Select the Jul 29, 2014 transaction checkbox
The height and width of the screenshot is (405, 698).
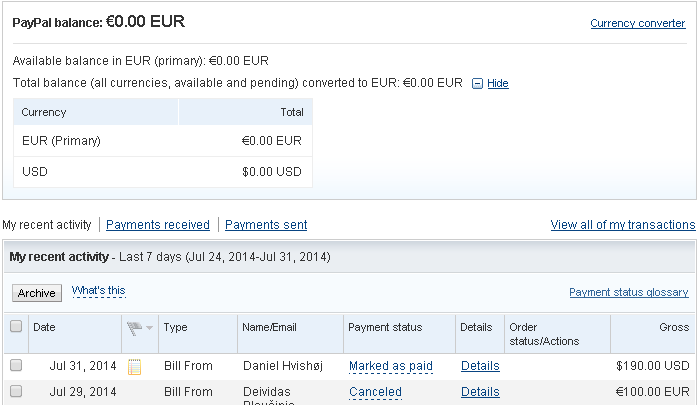pyautogui.click(x=16, y=392)
